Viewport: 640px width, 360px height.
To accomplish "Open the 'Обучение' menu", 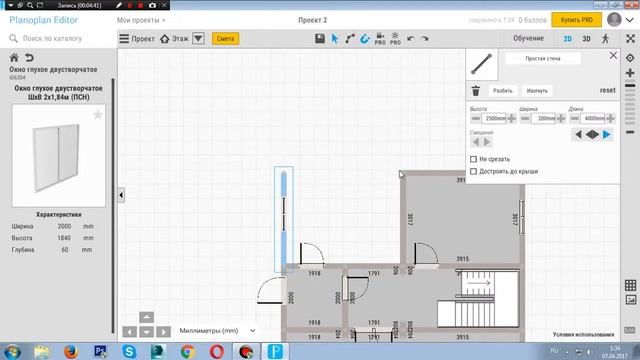I will [528, 38].
